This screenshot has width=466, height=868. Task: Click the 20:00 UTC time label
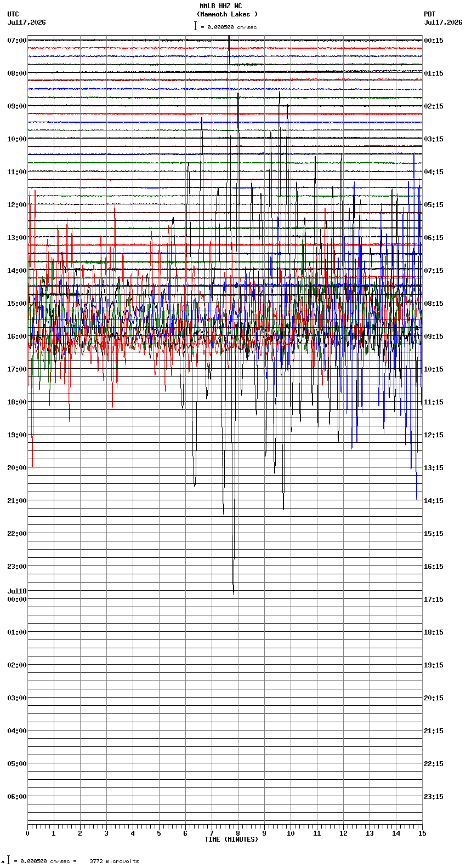[x=17, y=468]
